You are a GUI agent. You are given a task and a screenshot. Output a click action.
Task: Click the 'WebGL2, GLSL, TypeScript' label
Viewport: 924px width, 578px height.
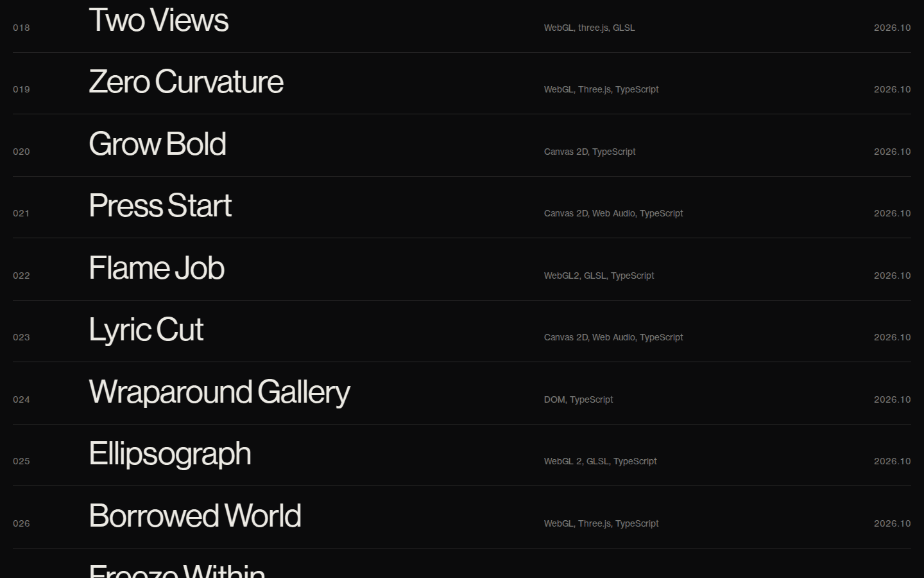point(599,276)
